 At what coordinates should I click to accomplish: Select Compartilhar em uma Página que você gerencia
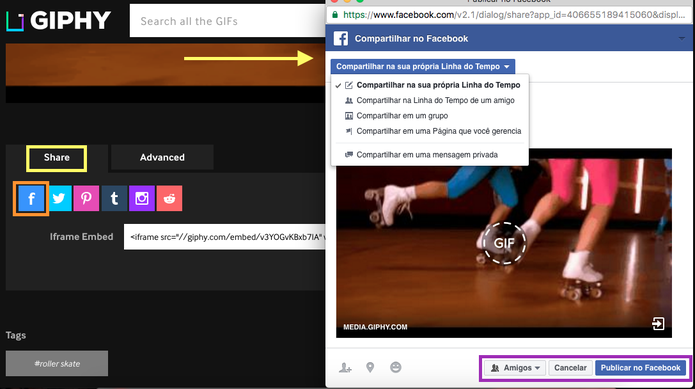tap(430, 131)
